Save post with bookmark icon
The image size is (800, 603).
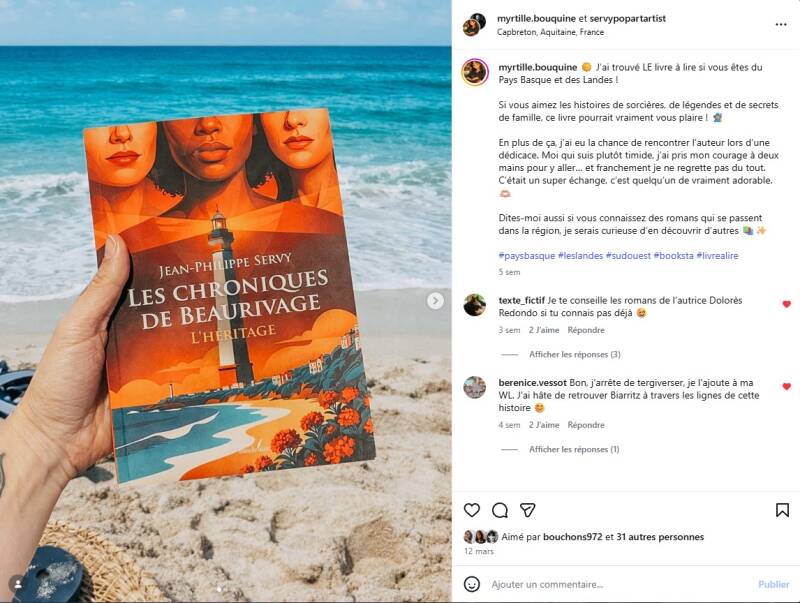(782, 510)
